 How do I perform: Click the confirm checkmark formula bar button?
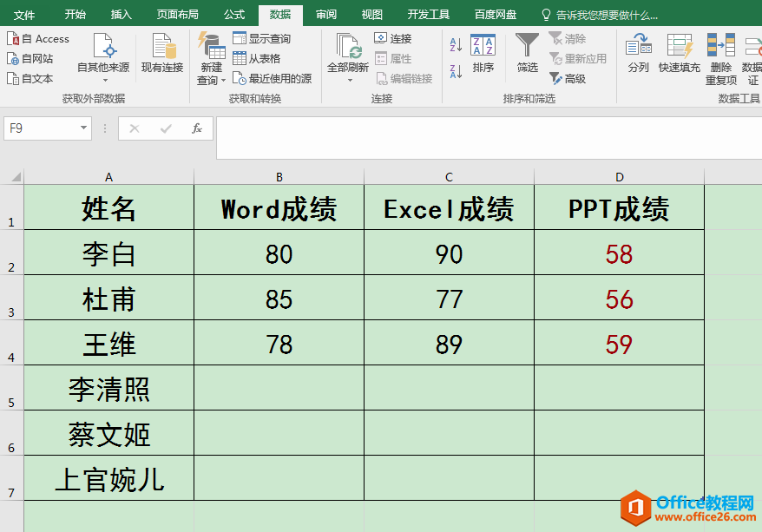166,128
